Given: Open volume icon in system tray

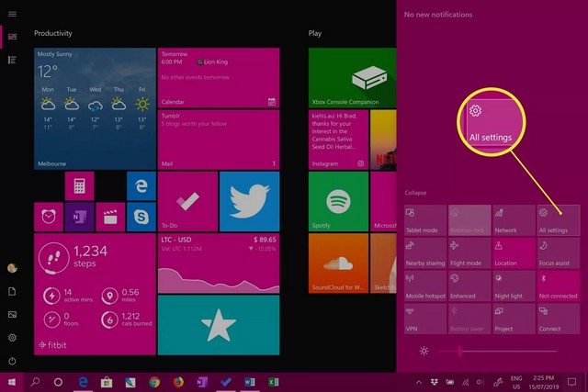Looking at the screenshot, I should click(481, 382).
